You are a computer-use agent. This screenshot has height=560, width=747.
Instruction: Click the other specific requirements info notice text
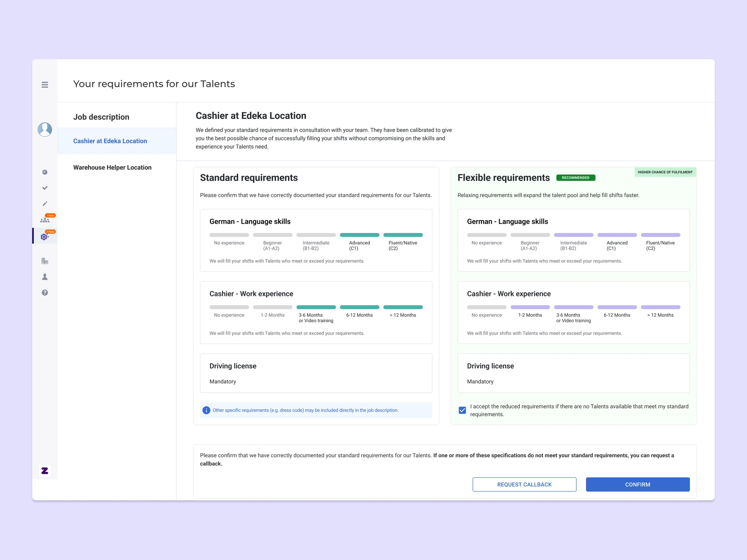click(x=306, y=410)
